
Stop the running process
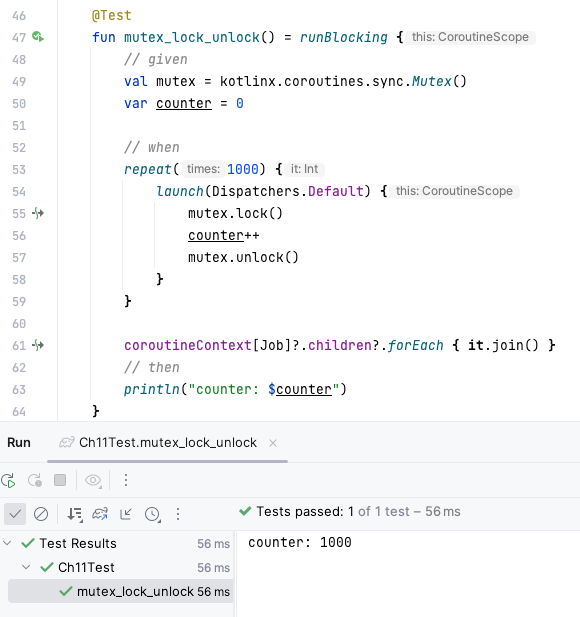click(60, 480)
